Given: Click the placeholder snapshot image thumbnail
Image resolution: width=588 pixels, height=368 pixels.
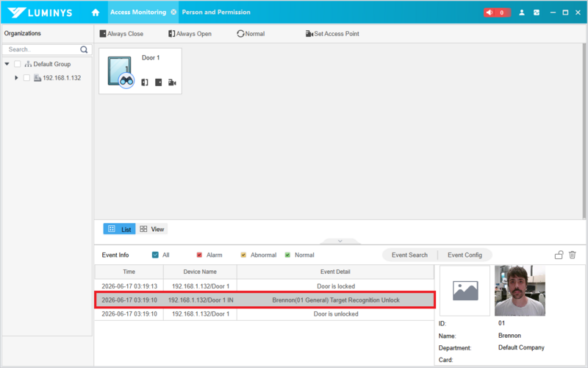Looking at the screenshot, I should click(x=465, y=291).
